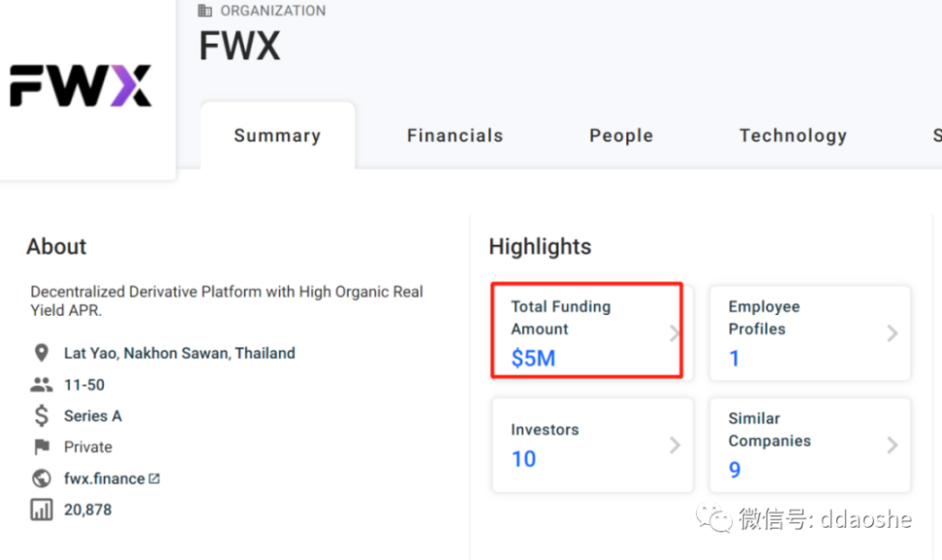Click the rank bar chart icon

[x=41, y=510]
